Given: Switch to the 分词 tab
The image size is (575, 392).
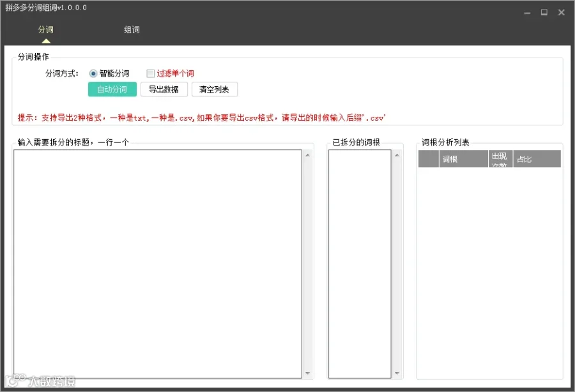Looking at the screenshot, I should [46, 29].
